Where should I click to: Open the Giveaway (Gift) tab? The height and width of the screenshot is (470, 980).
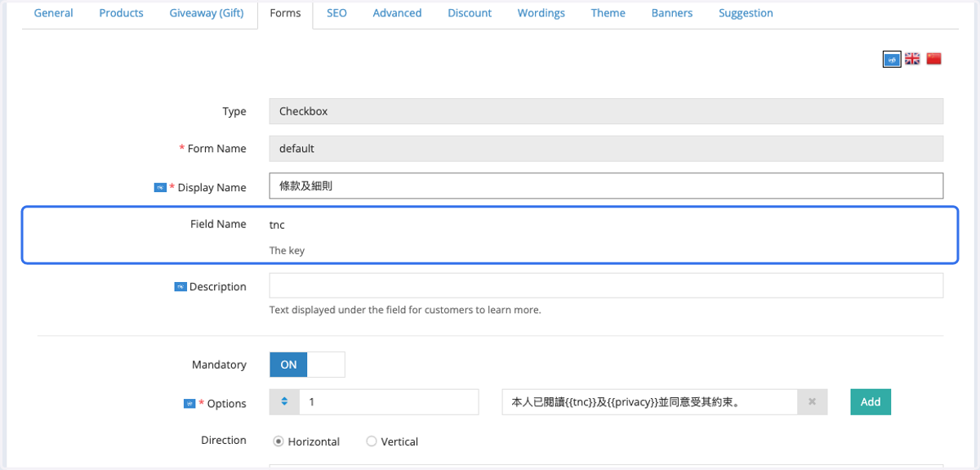(207, 13)
